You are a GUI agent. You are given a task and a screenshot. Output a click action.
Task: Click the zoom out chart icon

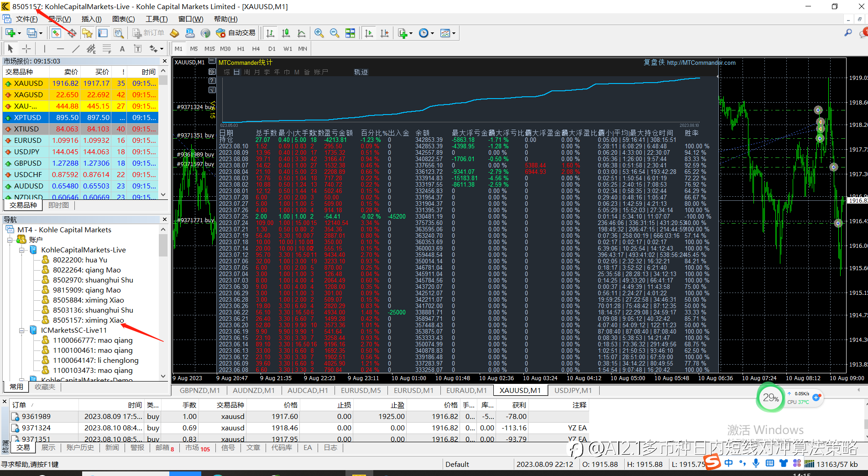pyautogui.click(x=335, y=33)
